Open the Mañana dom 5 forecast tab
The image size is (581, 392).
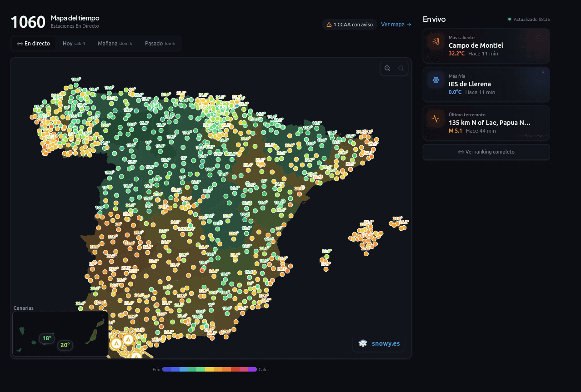115,44
